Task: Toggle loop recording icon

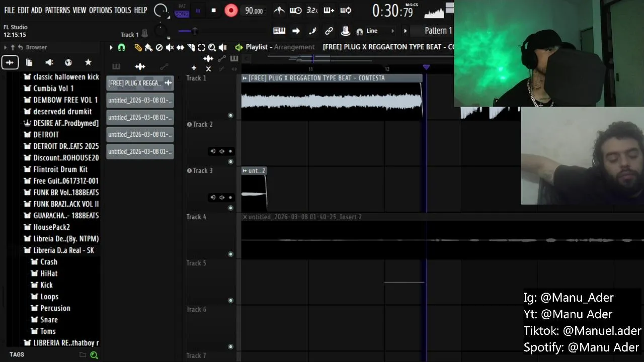Action: tap(346, 10)
